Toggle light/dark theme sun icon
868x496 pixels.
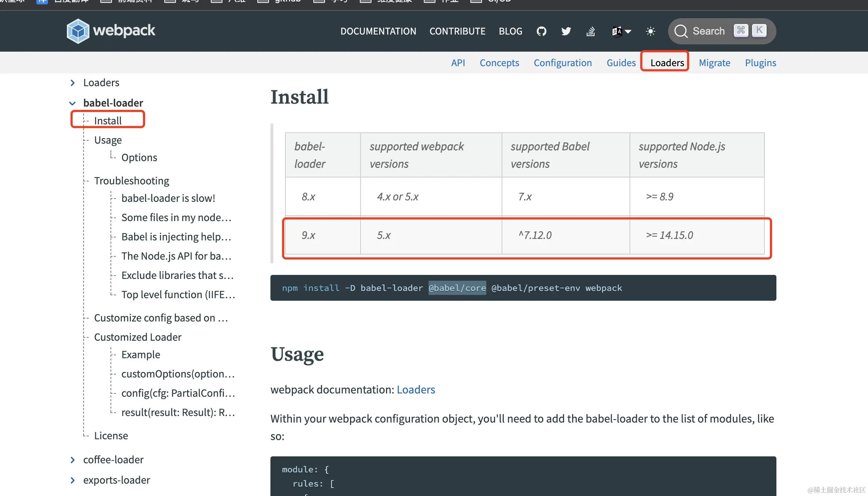pyautogui.click(x=650, y=31)
